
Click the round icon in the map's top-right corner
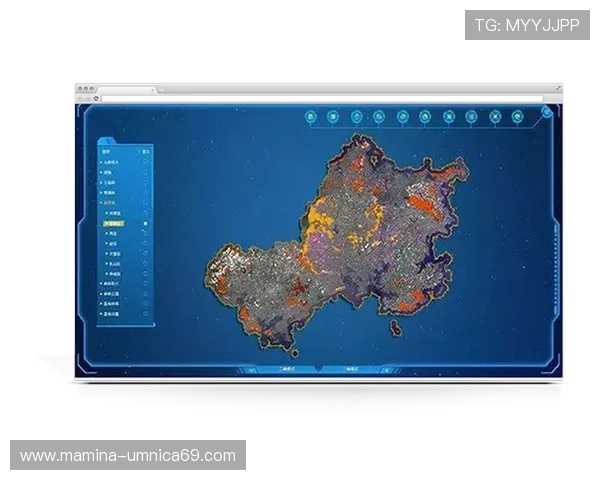pyautogui.click(x=547, y=111)
